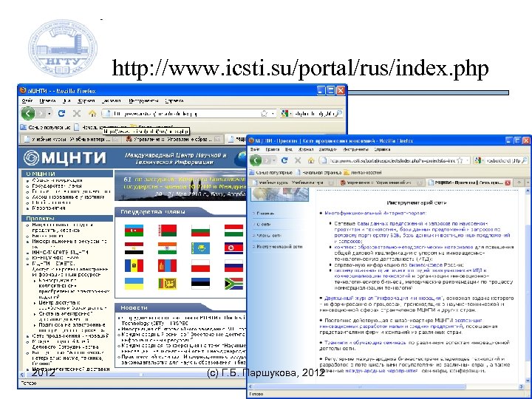Viewport: 532px width, 399px height.
Task: Click Russia flag in member states grid
Action: (233, 266)
